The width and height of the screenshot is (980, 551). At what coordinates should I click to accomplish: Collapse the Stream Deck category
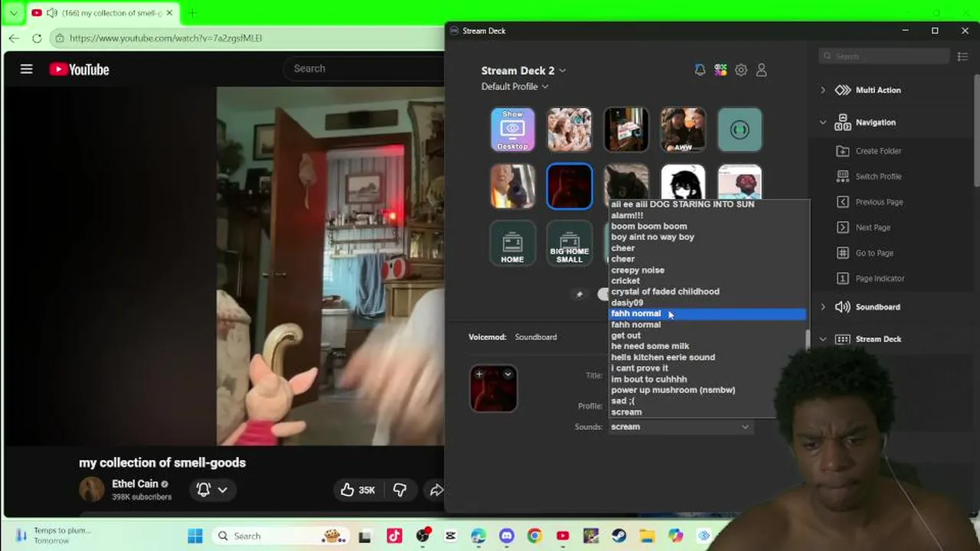[x=823, y=339]
